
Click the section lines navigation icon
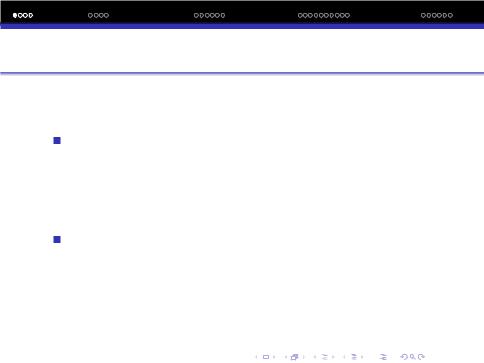[354, 357]
